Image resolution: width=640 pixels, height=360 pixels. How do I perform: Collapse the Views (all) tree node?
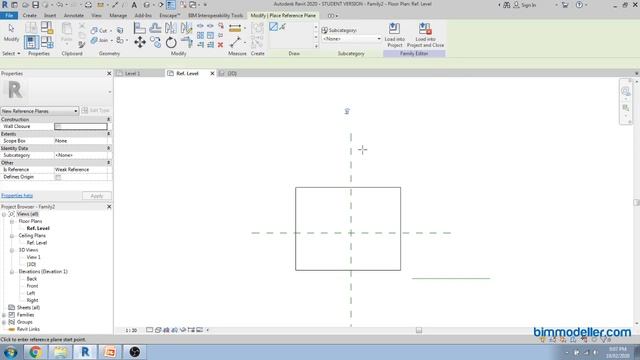point(4,214)
